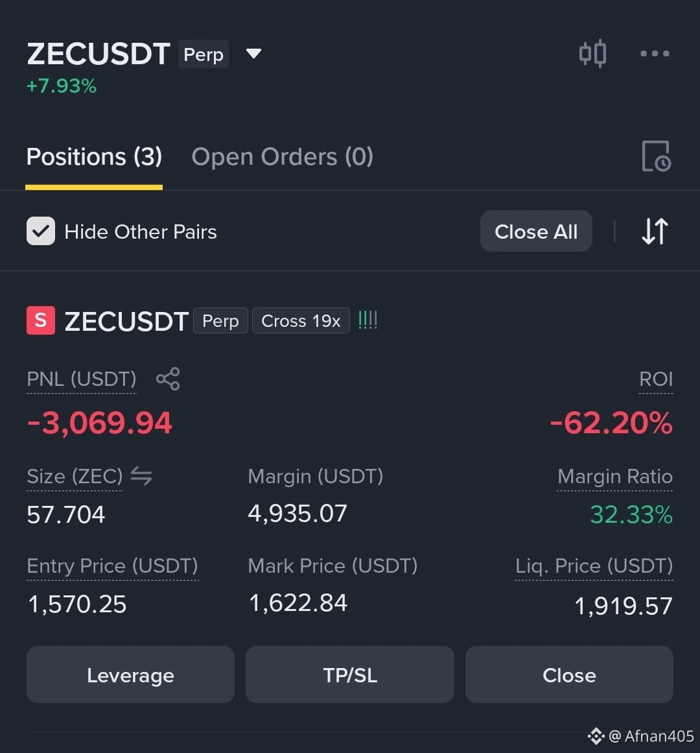700x753 pixels.
Task: Click the sort positions arrows icon
Action: (655, 231)
